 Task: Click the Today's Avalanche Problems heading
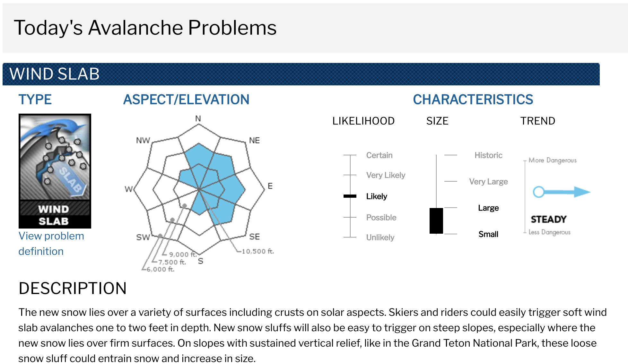coord(145,28)
